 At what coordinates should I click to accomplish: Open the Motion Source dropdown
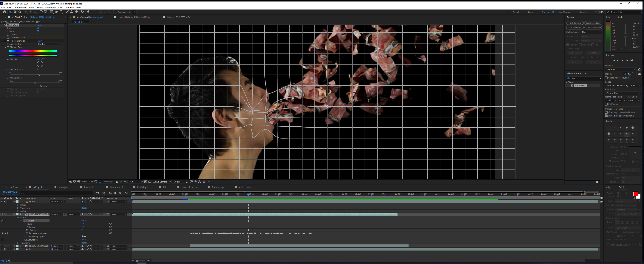pos(591,32)
